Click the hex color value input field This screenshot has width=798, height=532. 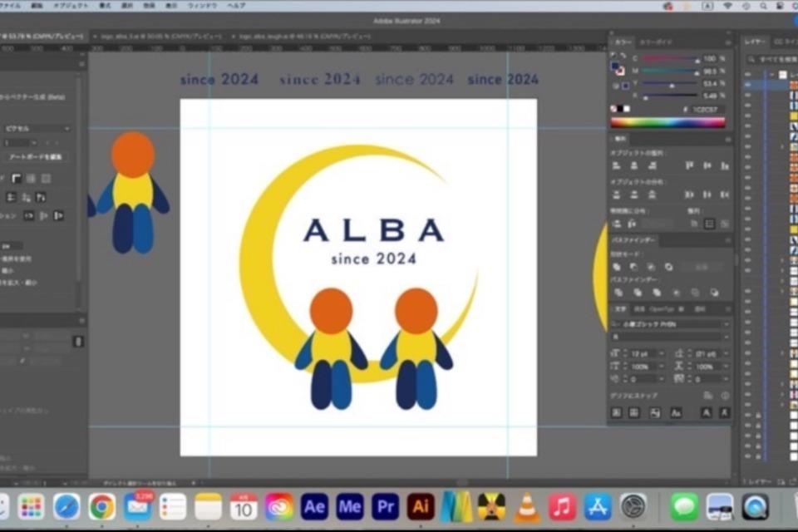pyautogui.click(x=707, y=109)
